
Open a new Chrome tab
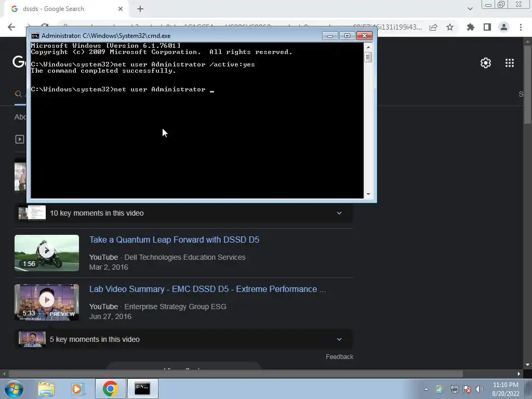pyautogui.click(x=140, y=9)
